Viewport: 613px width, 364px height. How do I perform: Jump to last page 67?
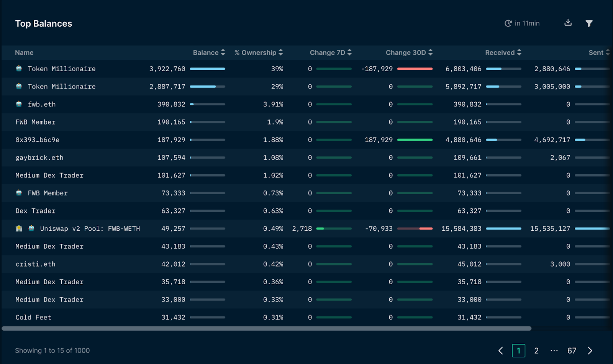572,351
